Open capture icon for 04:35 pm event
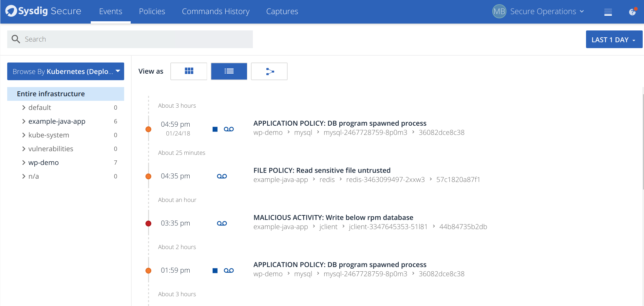Screen dimensions: 644x306 pos(222,176)
